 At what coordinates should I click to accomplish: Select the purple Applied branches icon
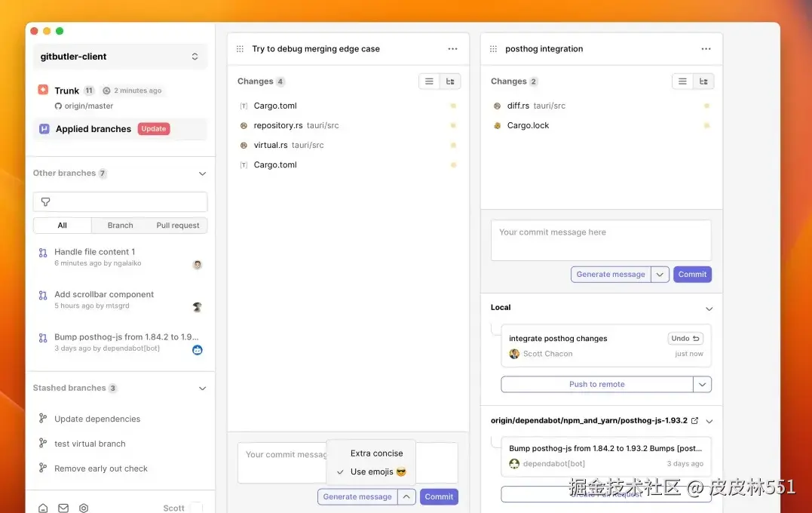click(x=44, y=128)
